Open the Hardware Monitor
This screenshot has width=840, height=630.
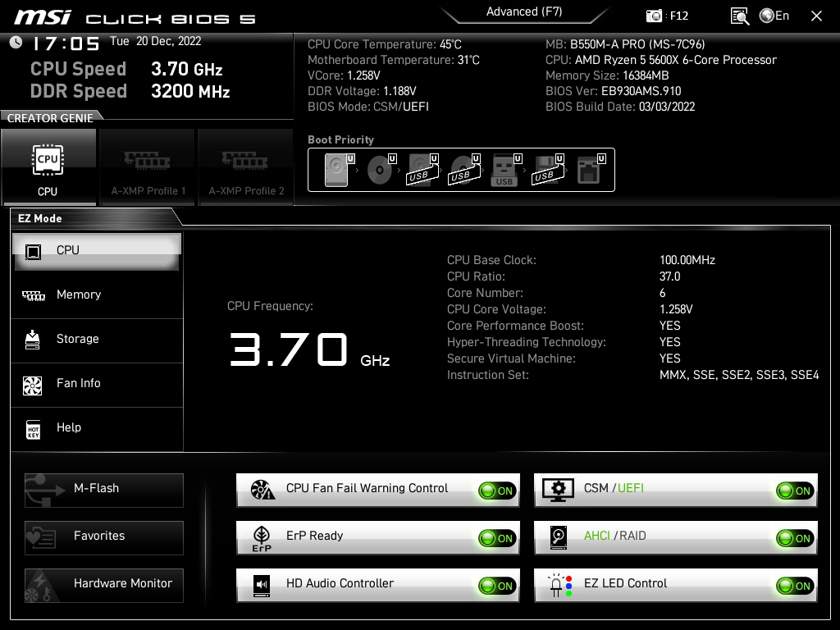pos(104,586)
